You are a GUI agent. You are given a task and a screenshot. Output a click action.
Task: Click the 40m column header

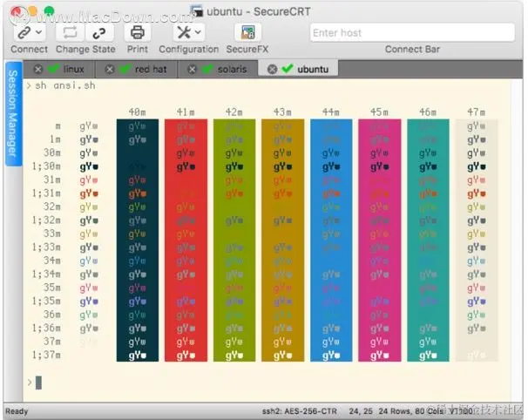coord(137,112)
